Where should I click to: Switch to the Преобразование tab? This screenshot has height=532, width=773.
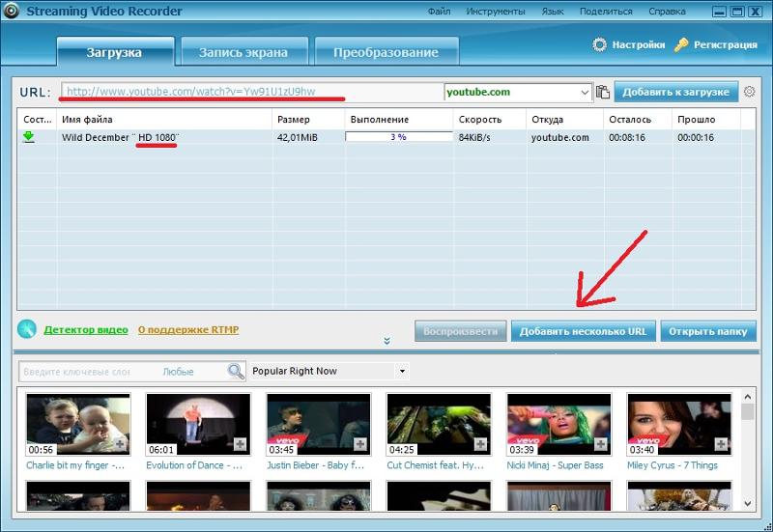386,51
